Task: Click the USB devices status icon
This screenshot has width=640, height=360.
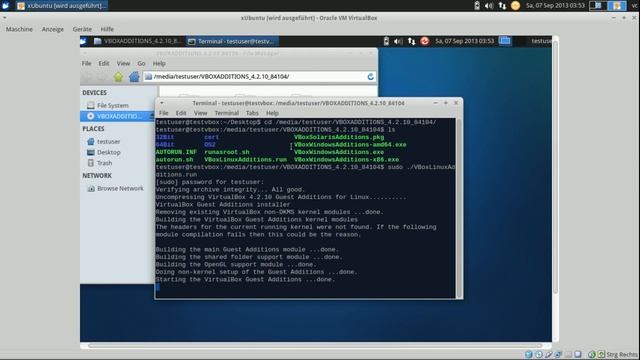Action: [x=548, y=354]
